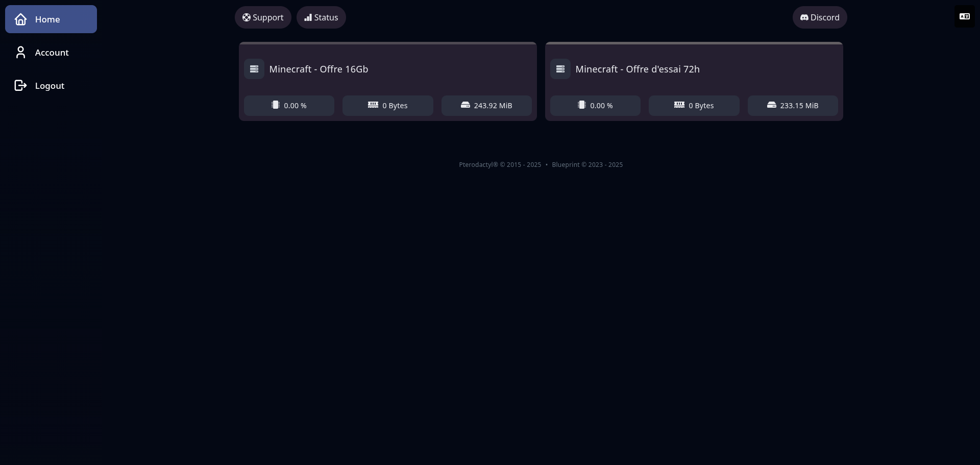Go to Account in the sidebar
The width and height of the screenshot is (980, 465).
tap(51, 52)
